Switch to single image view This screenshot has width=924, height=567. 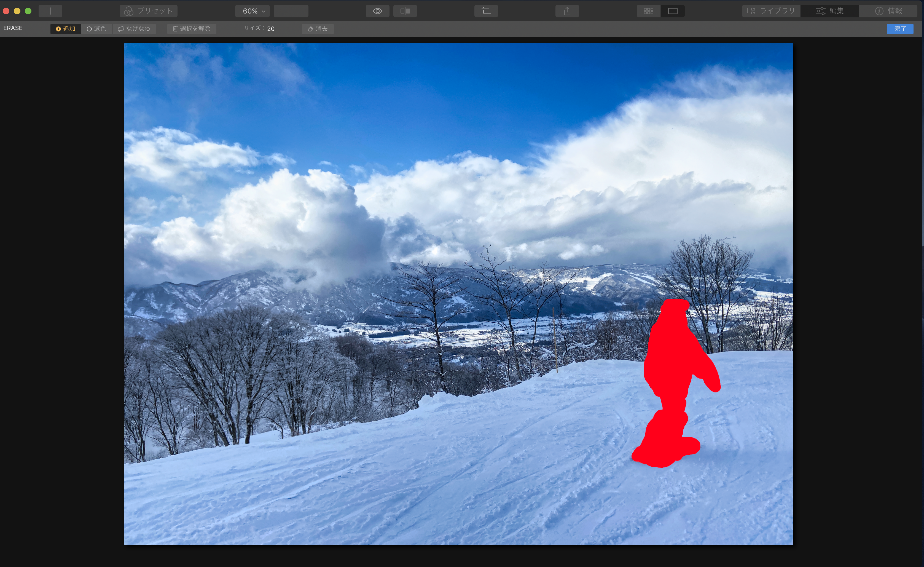coord(673,11)
